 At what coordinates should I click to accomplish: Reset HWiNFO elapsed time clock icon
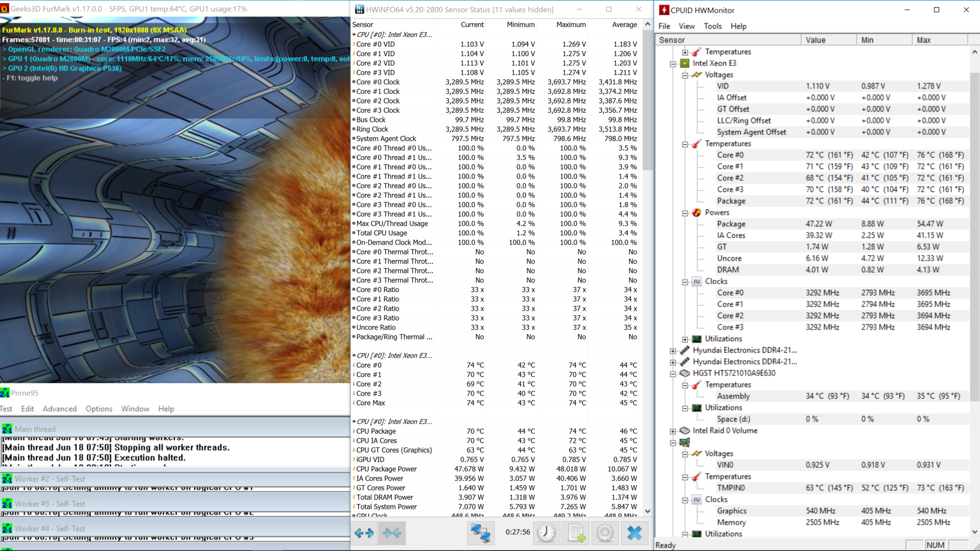[547, 533]
